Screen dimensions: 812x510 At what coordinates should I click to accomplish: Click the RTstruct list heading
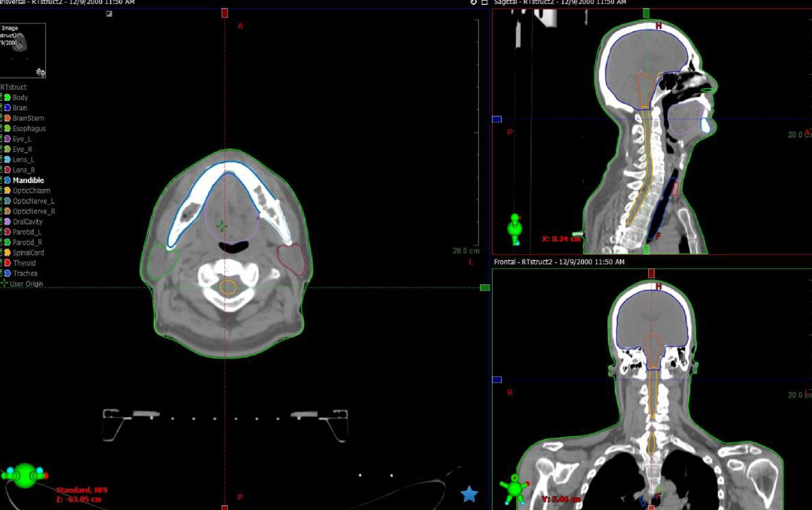14,87
